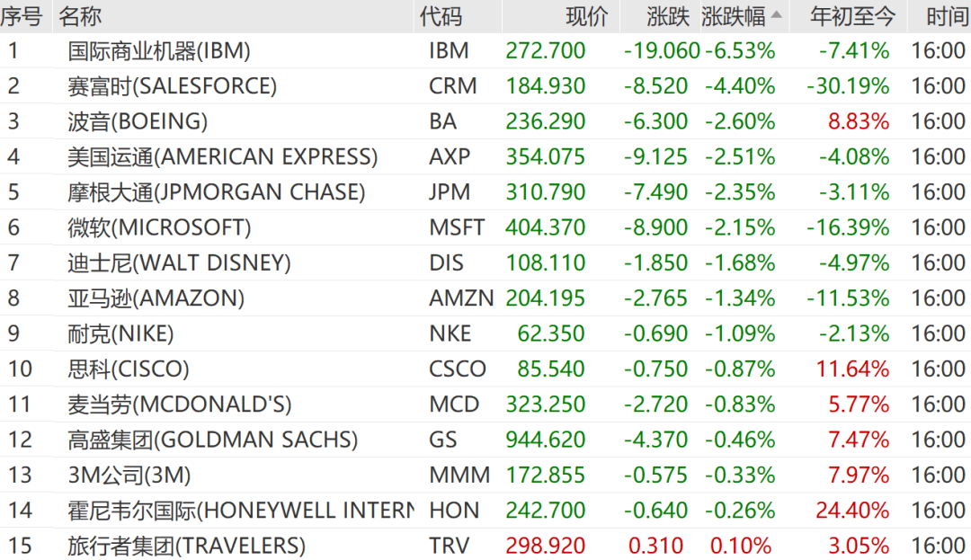This screenshot has width=971, height=560.
Task: Sort by the 现价 column header
Action: tap(586, 16)
